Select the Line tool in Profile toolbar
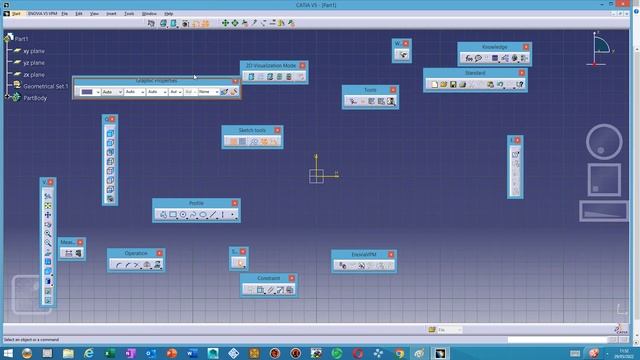Image resolution: width=640 pixels, height=360 pixels. tap(213, 214)
